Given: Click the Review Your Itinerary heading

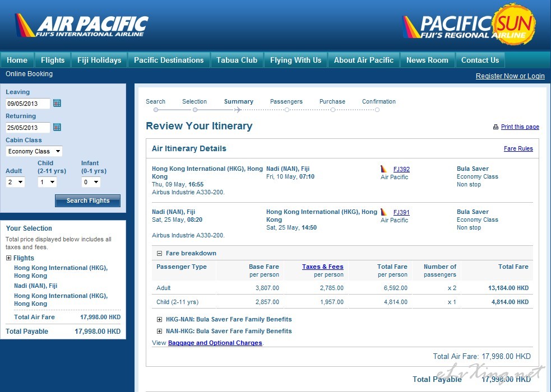Looking at the screenshot, I should tap(199, 126).
